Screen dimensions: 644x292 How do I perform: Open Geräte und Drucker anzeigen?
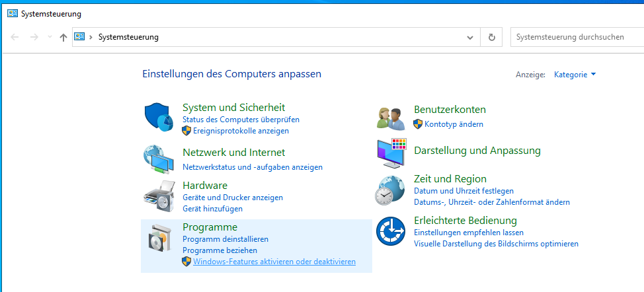click(x=233, y=198)
